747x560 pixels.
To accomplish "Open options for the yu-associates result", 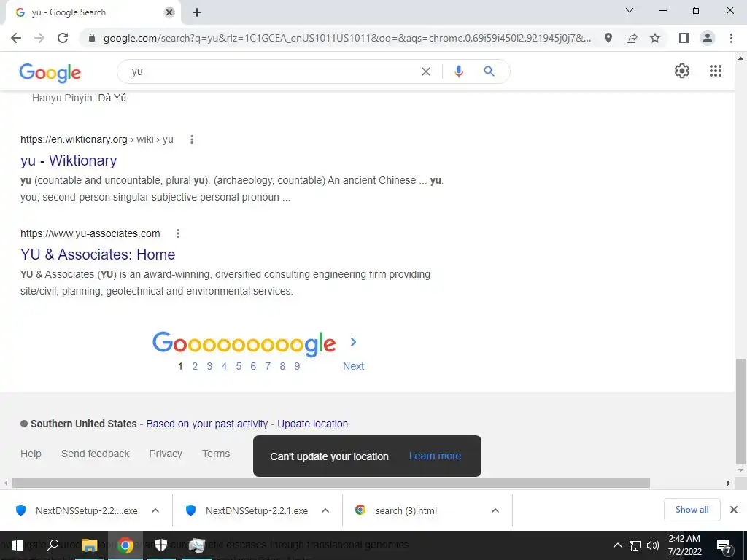I will point(178,233).
